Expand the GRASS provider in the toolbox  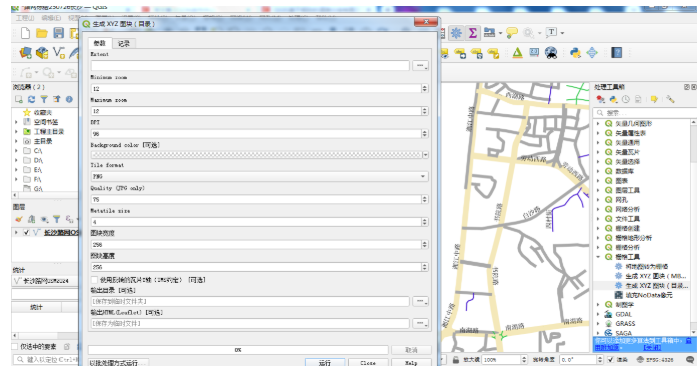(x=598, y=324)
